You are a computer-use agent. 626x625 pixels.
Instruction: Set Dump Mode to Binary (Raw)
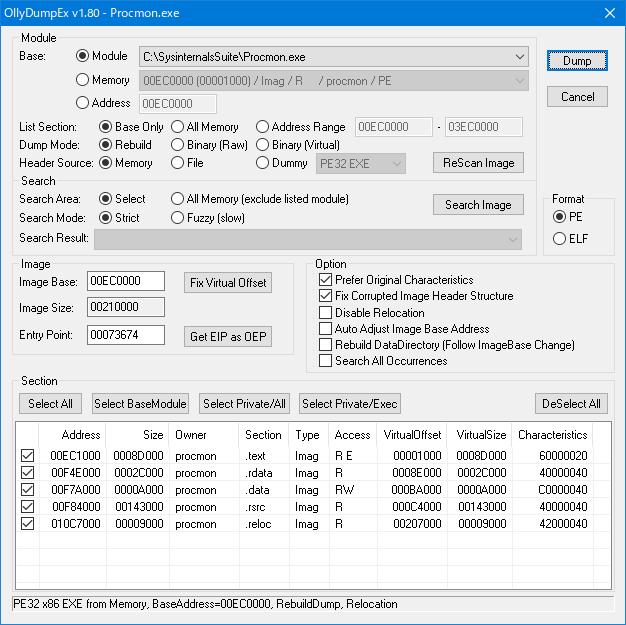(177, 145)
